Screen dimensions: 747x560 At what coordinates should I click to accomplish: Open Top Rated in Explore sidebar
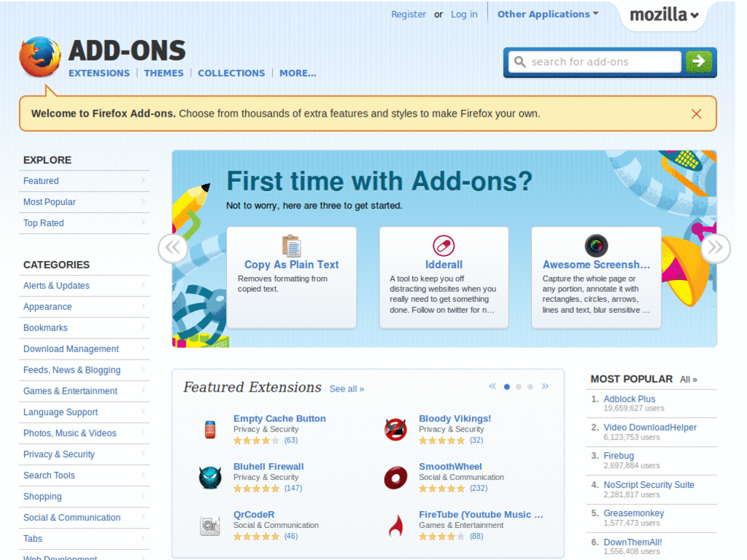click(84, 223)
